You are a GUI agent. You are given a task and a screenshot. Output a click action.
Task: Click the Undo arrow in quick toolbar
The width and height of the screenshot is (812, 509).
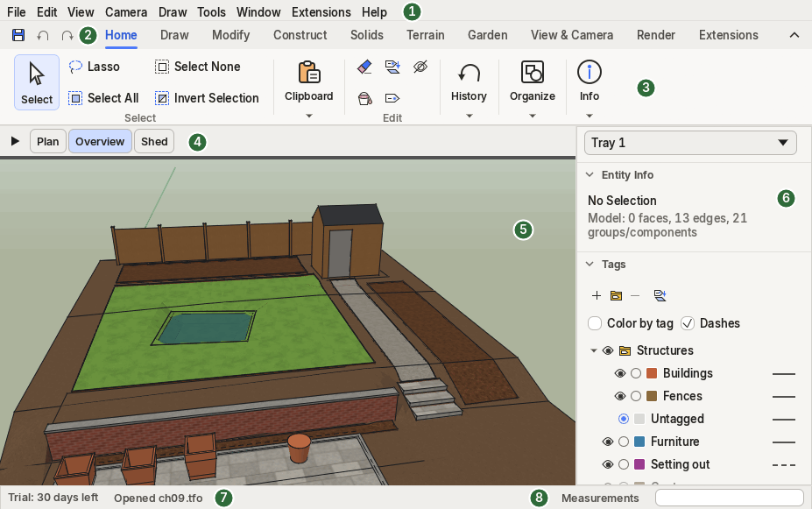(x=43, y=35)
